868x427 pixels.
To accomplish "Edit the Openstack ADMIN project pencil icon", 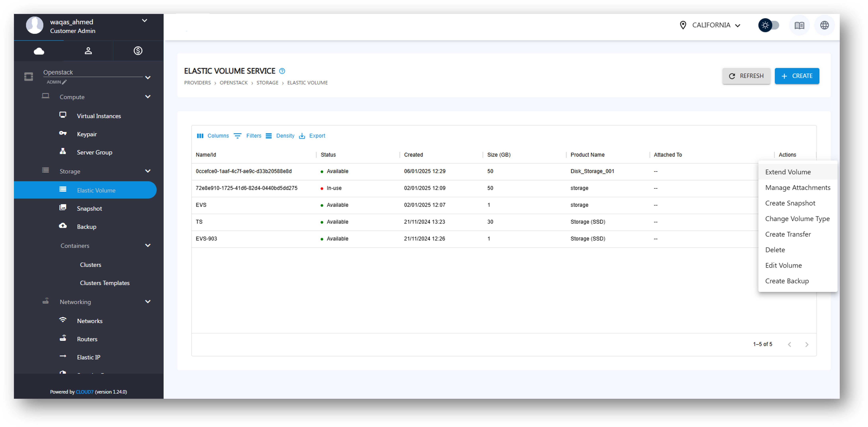I will coord(64,82).
